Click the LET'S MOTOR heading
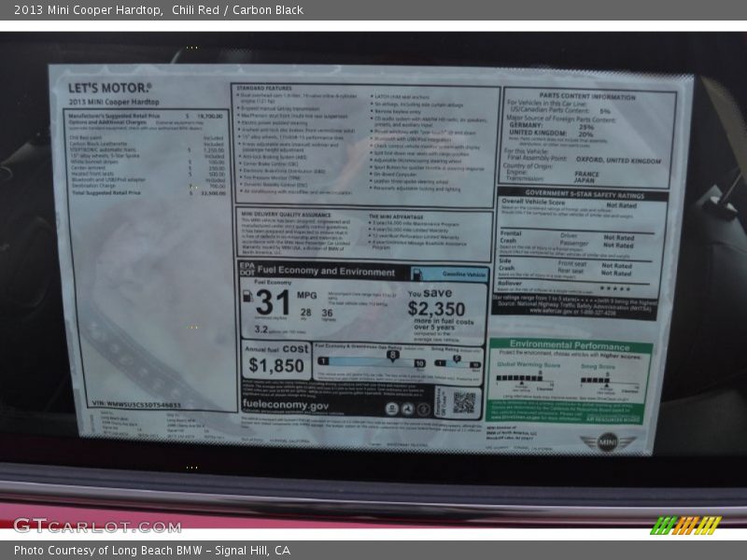Viewport: 747px width, 560px height. click(109, 88)
